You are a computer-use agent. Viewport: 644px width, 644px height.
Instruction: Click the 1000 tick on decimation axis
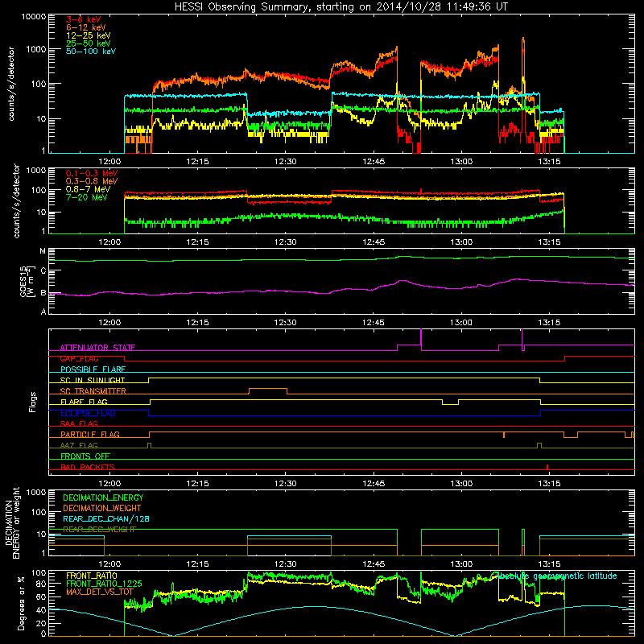35,493
